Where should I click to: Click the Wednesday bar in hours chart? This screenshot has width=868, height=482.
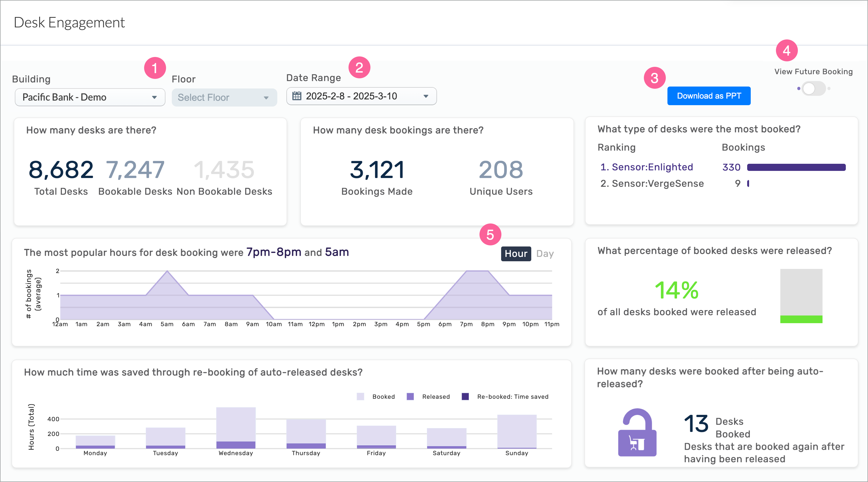236,427
